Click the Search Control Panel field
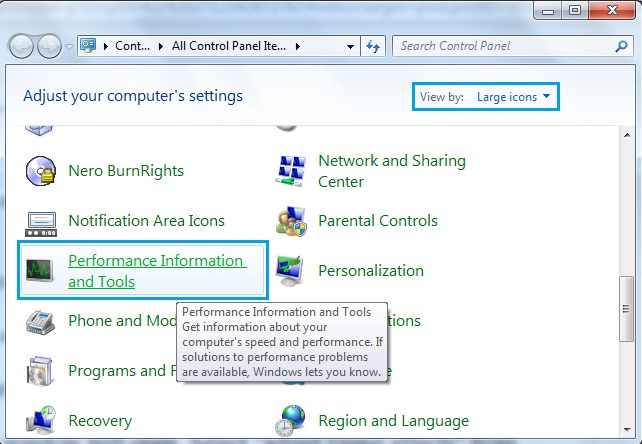 click(x=513, y=46)
